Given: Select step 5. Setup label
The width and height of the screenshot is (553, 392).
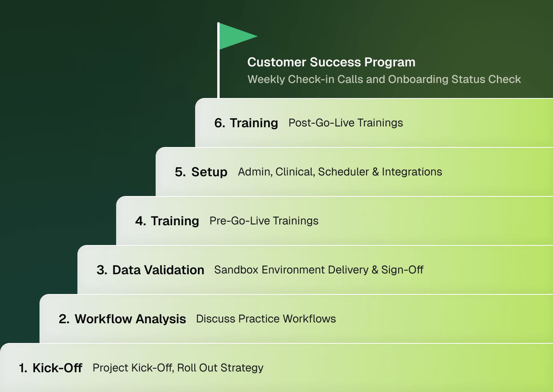Looking at the screenshot, I should pyautogui.click(x=201, y=172).
